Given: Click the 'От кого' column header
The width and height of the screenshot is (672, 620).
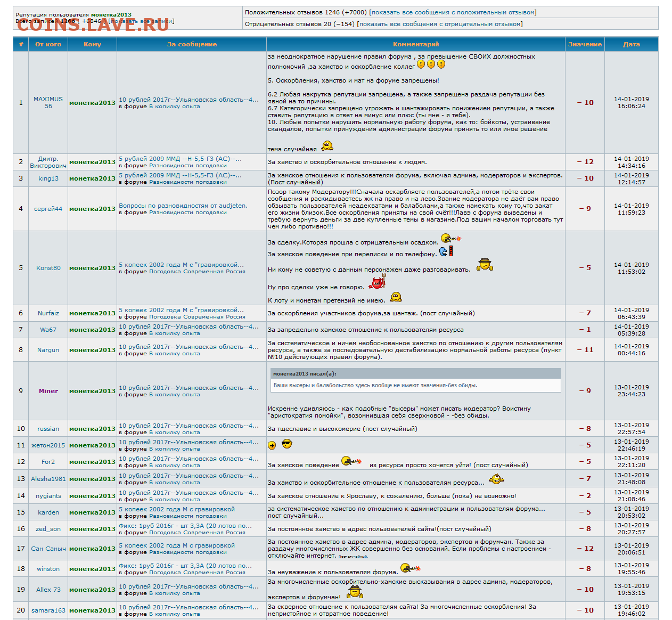Looking at the screenshot, I should (x=48, y=44).
